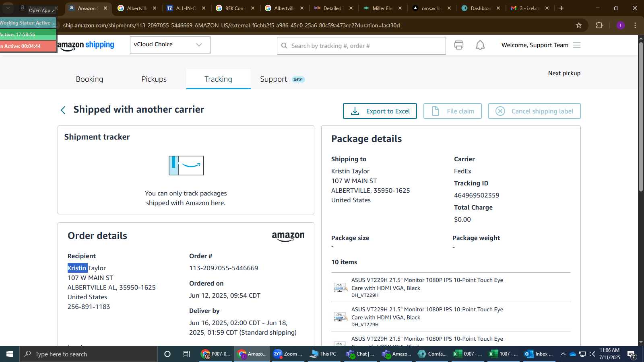Viewport: 644px width, 362px height.
Task: Open the hamburger menu beside Support Team
Action: [577, 45]
